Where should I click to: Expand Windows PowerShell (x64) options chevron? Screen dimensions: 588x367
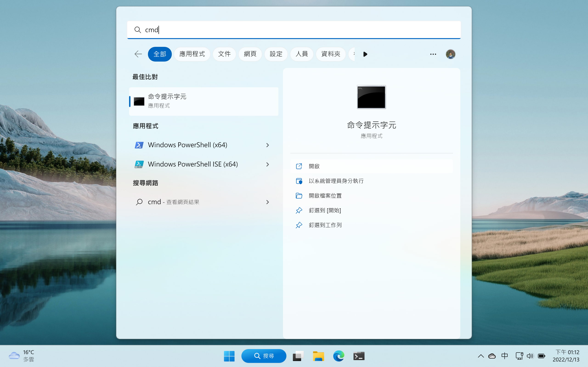[x=267, y=145]
